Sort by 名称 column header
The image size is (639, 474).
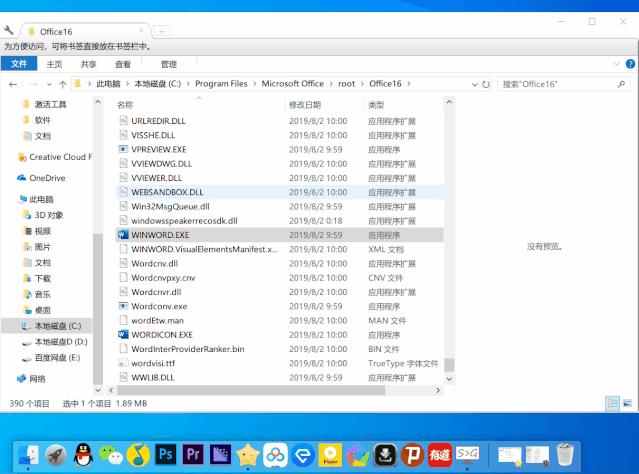click(125, 105)
